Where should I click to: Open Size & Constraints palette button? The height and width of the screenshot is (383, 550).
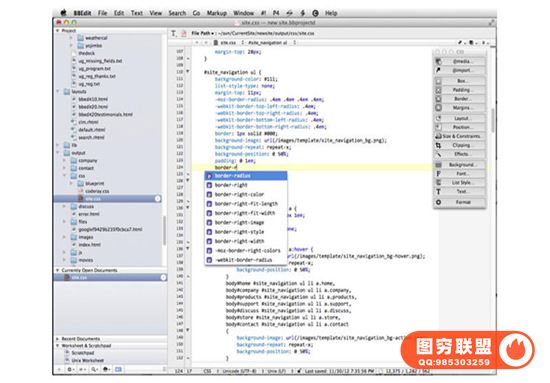coord(460,136)
